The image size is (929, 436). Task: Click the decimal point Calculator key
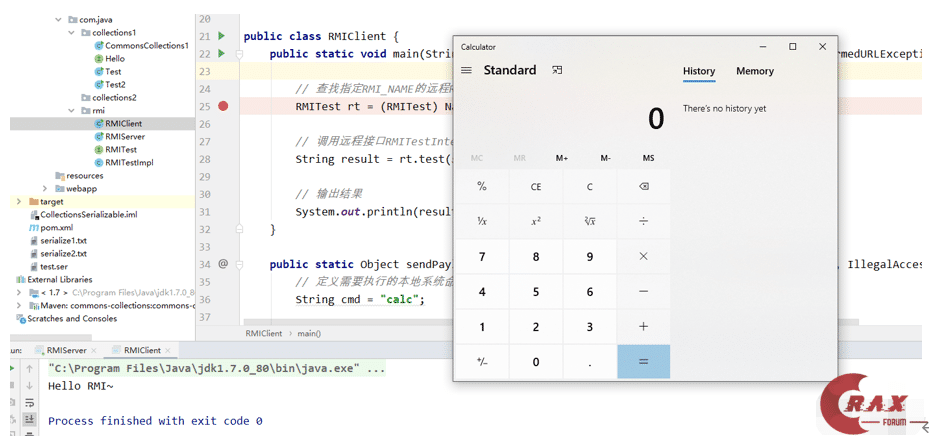pos(590,361)
